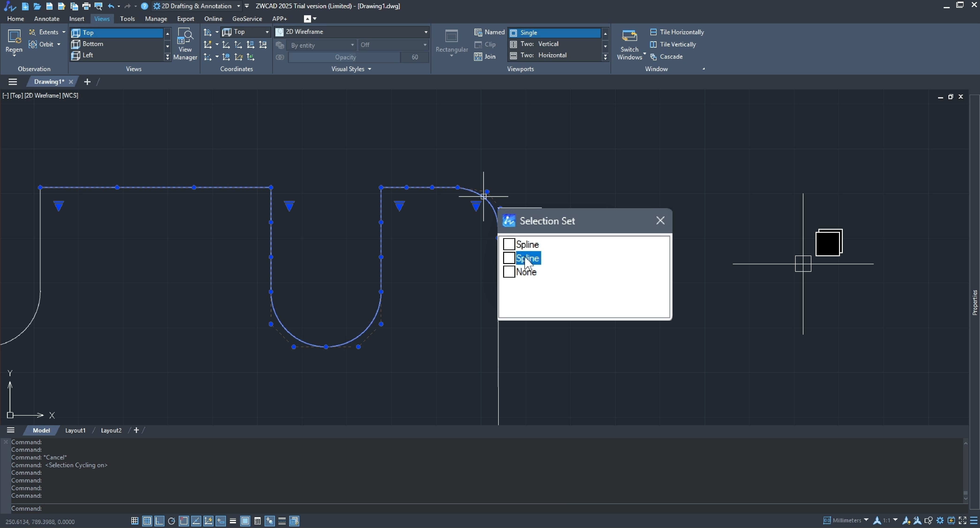Select the Bottom view
The width and height of the screenshot is (980, 528).
pyautogui.click(x=117, y=44)
